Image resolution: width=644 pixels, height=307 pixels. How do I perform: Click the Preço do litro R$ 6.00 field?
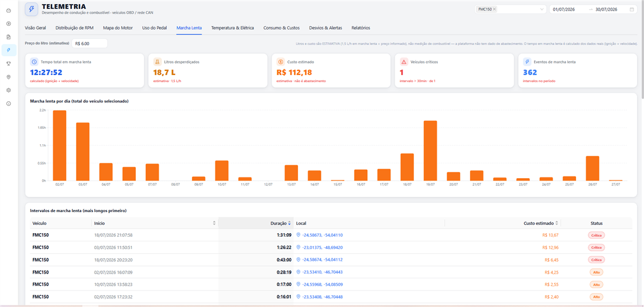[90, 43]
